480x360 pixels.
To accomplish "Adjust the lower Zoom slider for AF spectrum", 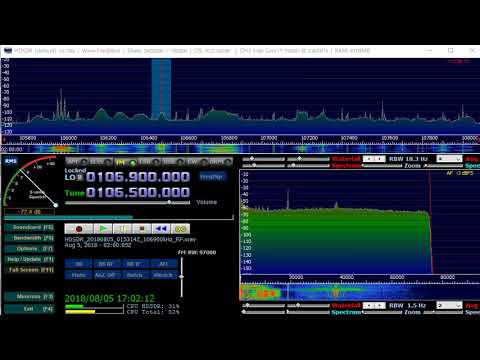I will point(382,312).
